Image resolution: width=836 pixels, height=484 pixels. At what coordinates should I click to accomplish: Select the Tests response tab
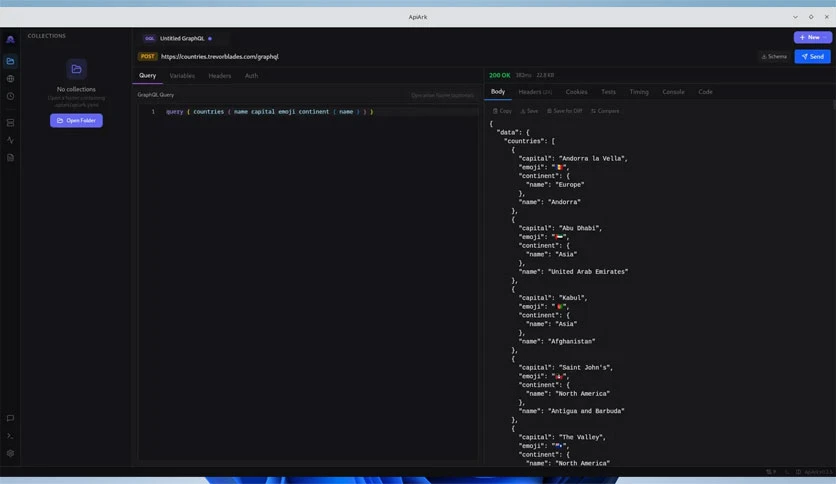coord(608,92)
